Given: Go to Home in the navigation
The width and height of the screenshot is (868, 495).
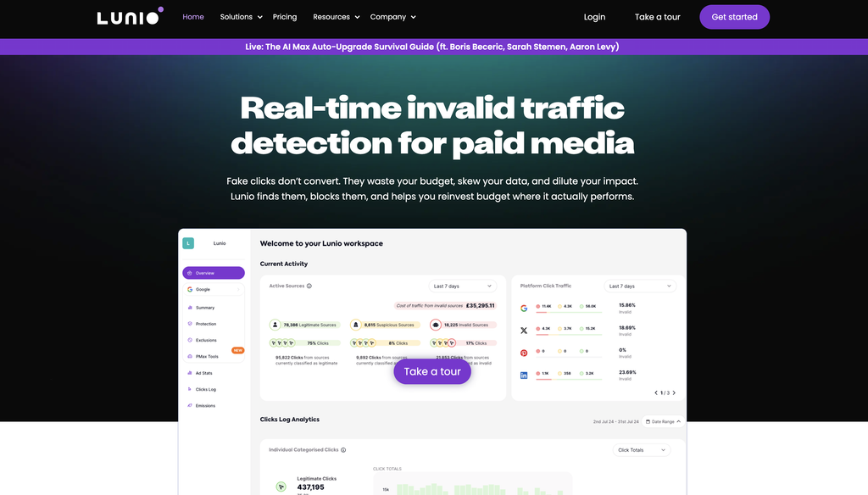Looking at the screenshot, I should [193, 17].
